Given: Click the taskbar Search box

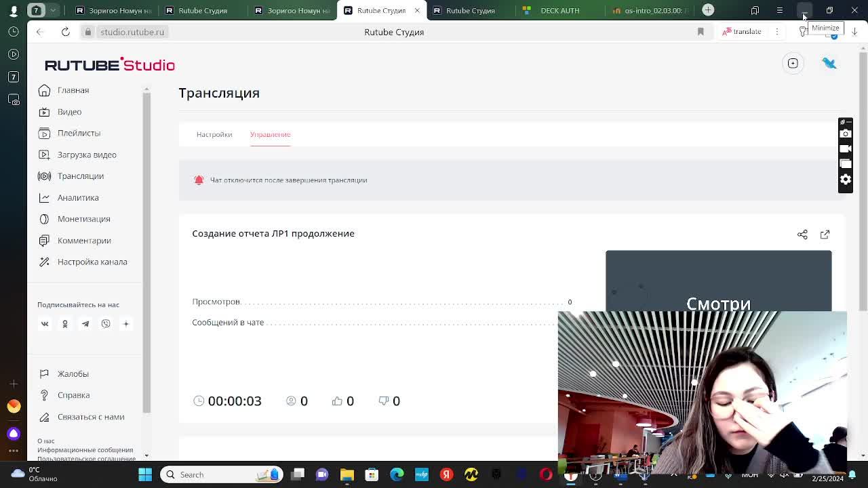Looking at the screenshot, I should pos(222,474).
